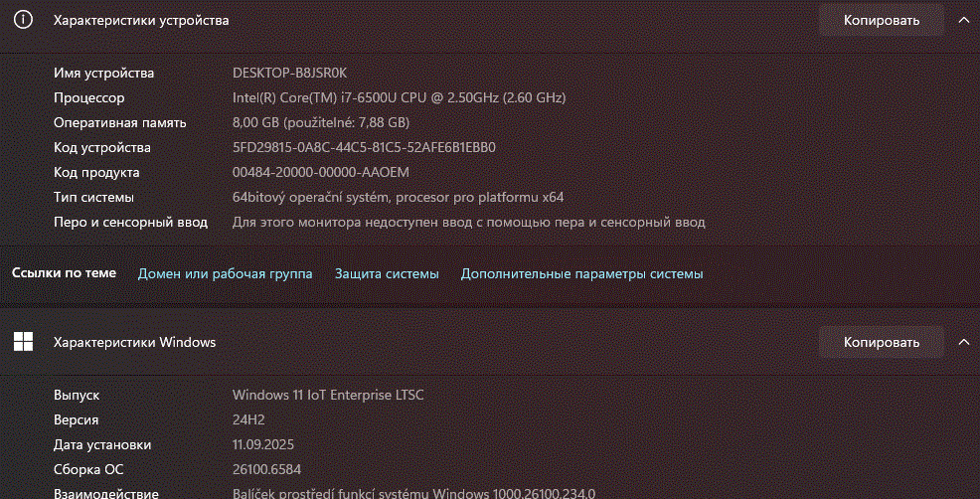
Task: Click the Код продукта label
Action: tap(96, 173)
